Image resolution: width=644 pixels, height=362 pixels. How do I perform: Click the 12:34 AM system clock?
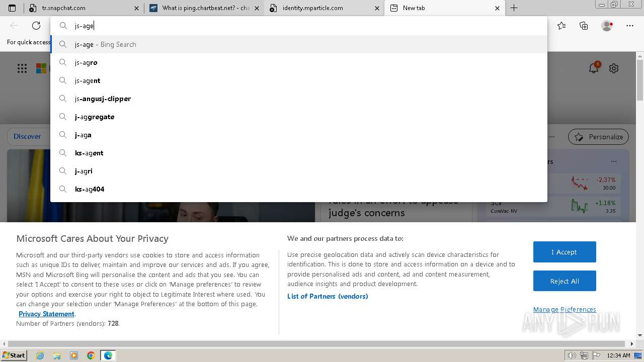(618, 355)
